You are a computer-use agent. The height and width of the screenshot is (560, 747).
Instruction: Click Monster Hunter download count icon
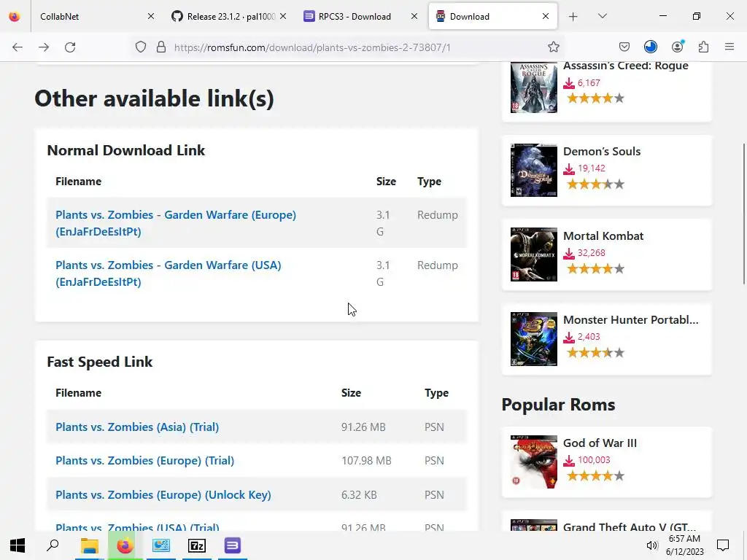(569, 337)
